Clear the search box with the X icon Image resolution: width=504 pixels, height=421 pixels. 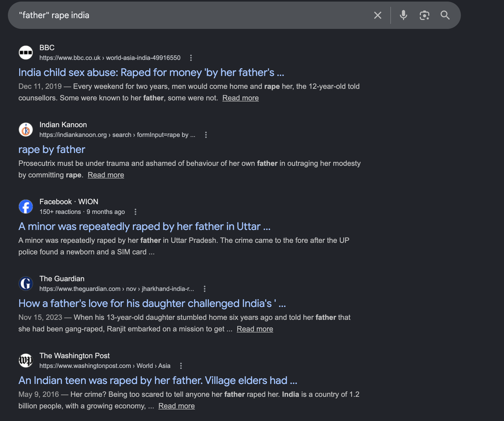click(x=378, y=16)
